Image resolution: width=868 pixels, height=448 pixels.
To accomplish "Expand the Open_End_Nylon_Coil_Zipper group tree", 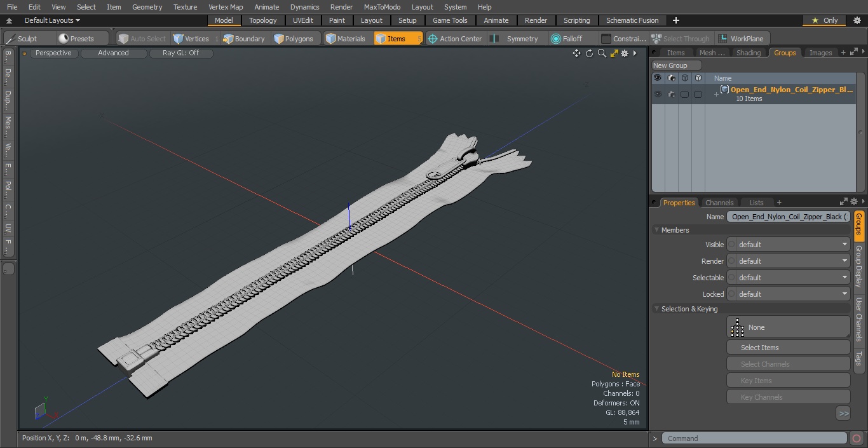I will click(x=716, y=95).
